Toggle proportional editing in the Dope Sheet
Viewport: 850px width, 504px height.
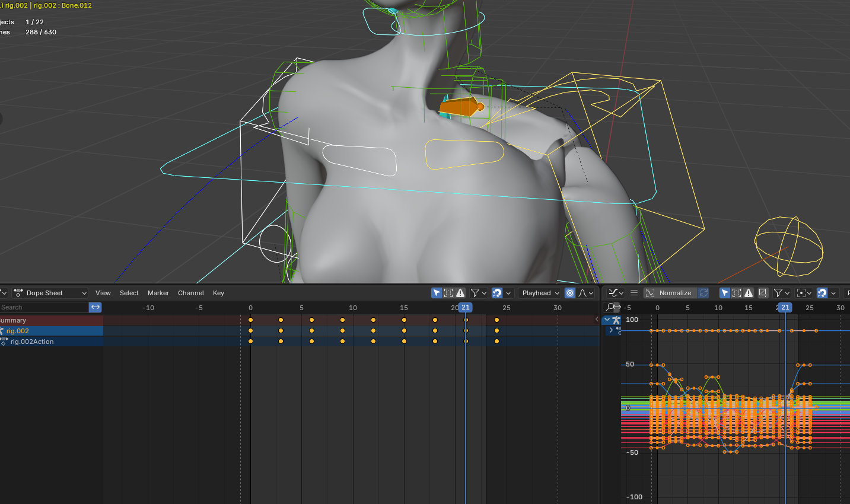(x=570, y=293)
